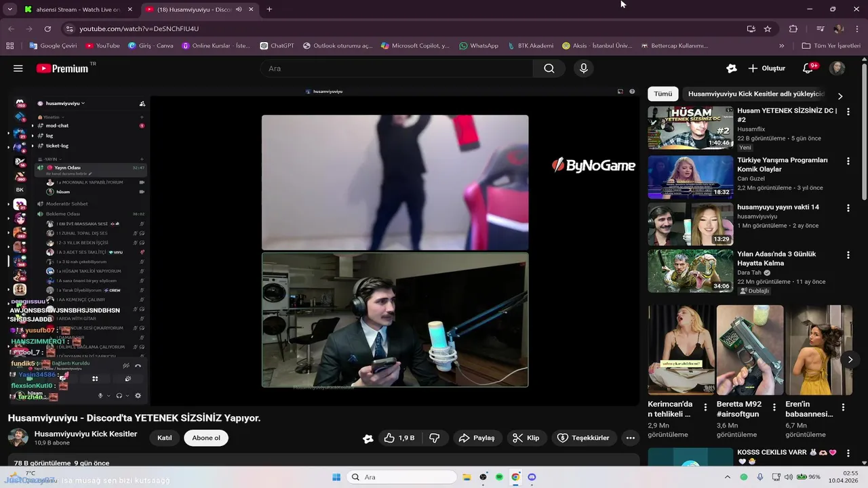Mute the Husamviyuviyu tab audio icon
This screenshot has width=868, height=488.
(239, 9)
